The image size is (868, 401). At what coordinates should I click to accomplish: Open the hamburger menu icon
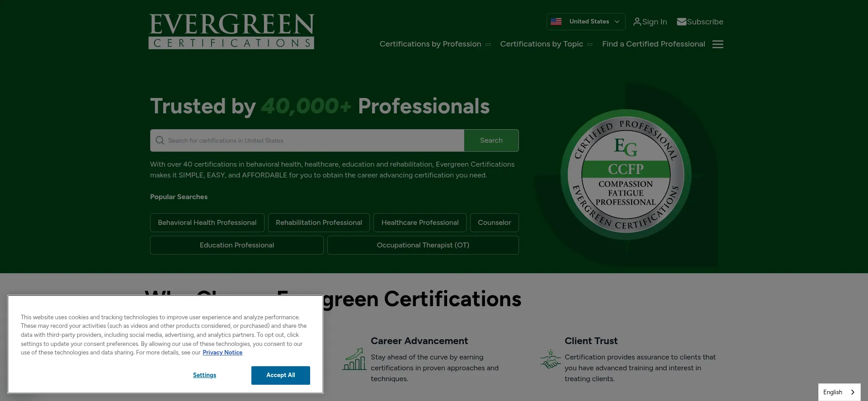pos(718,44)
